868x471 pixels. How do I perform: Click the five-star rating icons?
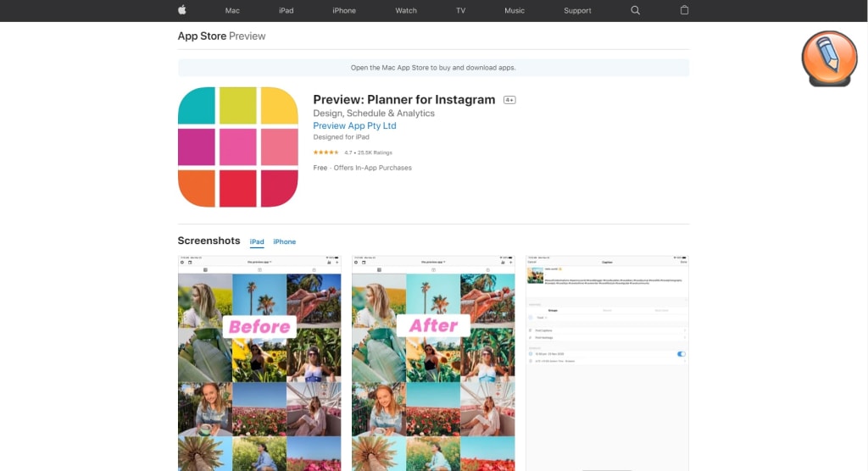pos(325,152)
